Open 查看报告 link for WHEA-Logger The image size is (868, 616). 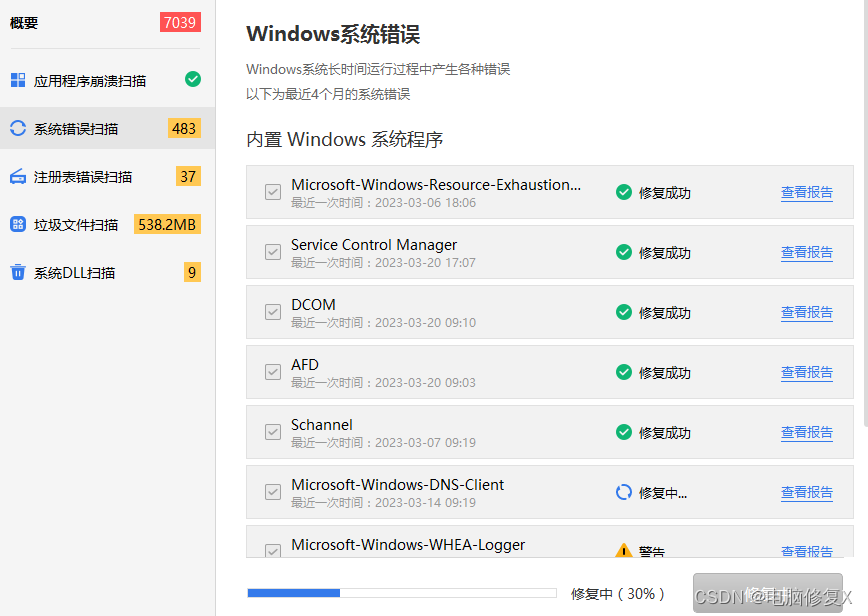pos(807,551)
